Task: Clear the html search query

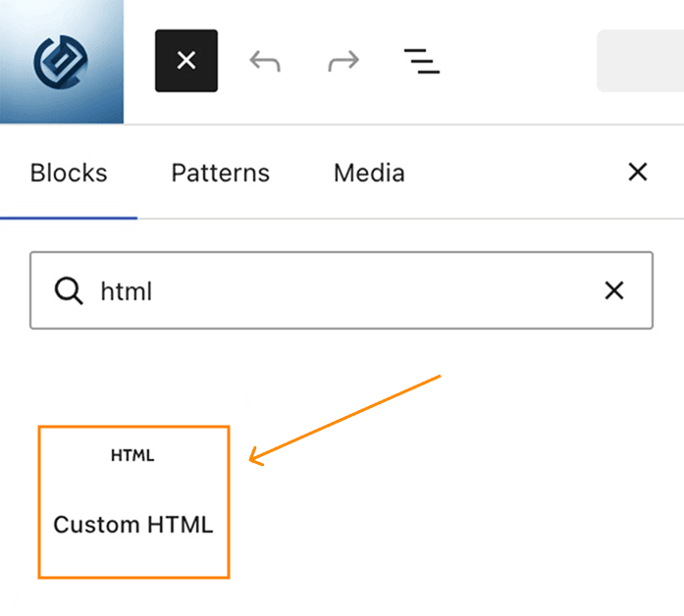Action: pos(614,290)
